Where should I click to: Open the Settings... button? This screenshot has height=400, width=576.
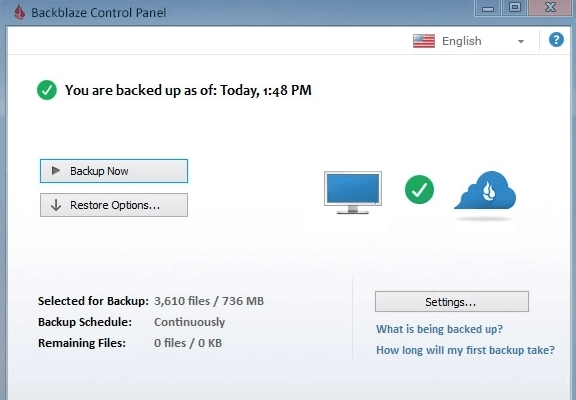coord(452,302)
